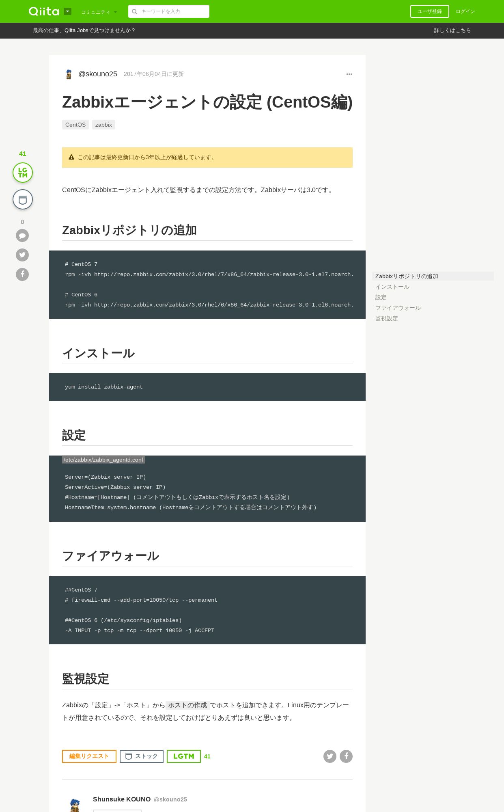
Task: Open the dropdown arrow beside Qiita logo
Action: tap(68, 11)
